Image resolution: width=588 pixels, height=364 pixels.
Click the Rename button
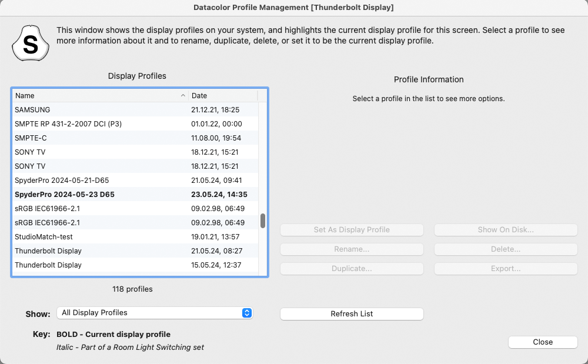(x=352, y=249)
